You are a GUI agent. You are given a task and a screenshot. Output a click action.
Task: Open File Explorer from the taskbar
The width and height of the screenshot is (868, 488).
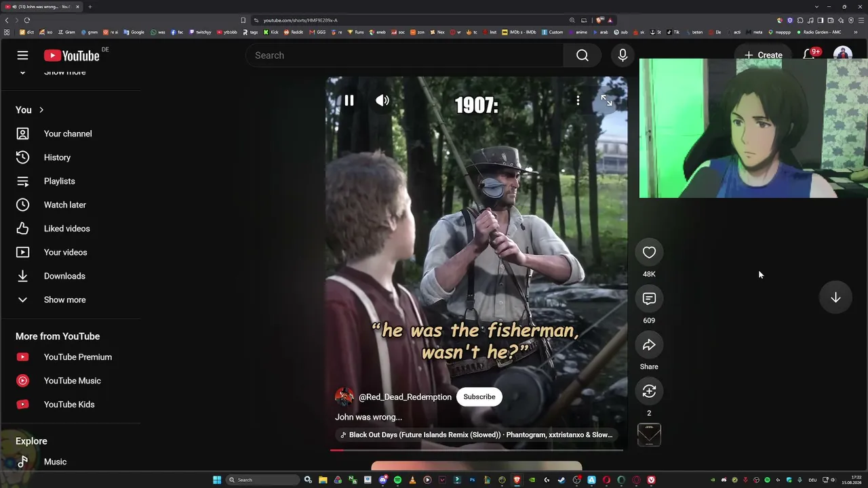(x=323, y=480)
